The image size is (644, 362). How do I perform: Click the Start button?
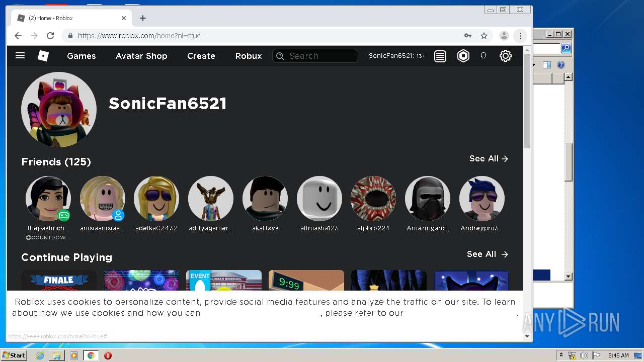(x=14, y=355)
